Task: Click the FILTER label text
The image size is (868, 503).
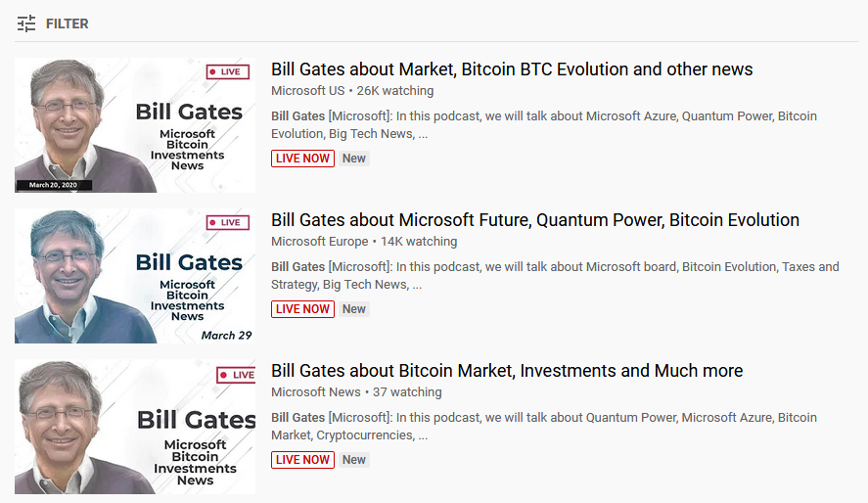Action: [68, 23]
